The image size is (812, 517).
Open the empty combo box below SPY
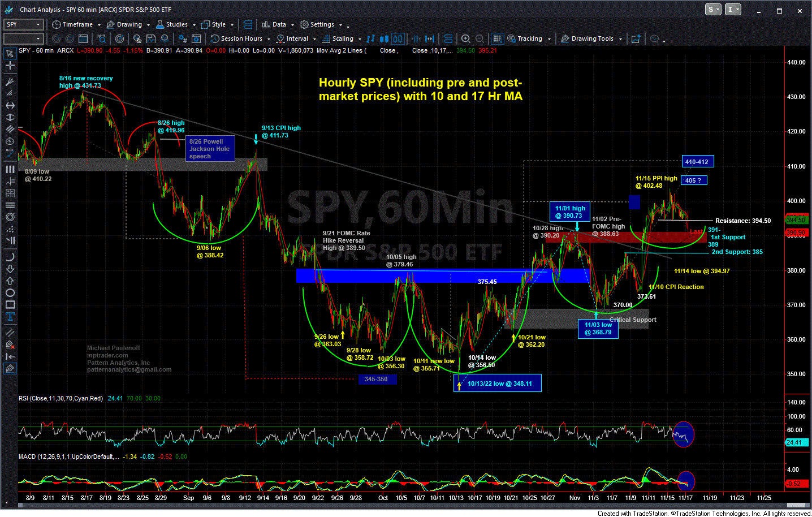coord(23,38)
